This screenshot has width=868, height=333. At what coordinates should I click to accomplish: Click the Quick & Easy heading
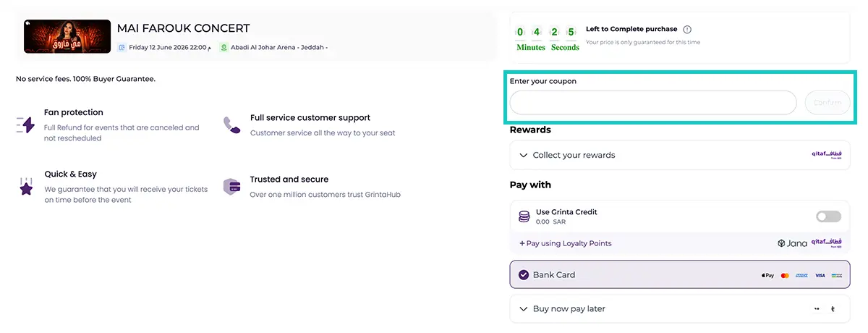(x=70, y=174)
